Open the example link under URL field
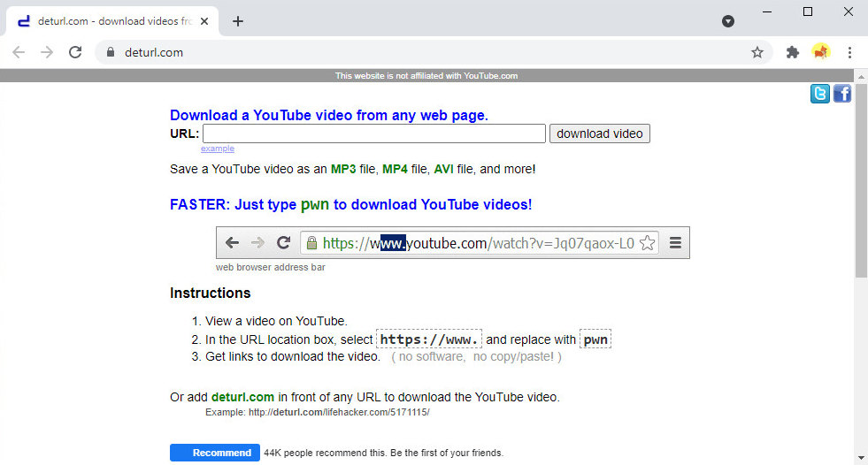The height and width of the screenshot is (465, 868). [218, 149]
